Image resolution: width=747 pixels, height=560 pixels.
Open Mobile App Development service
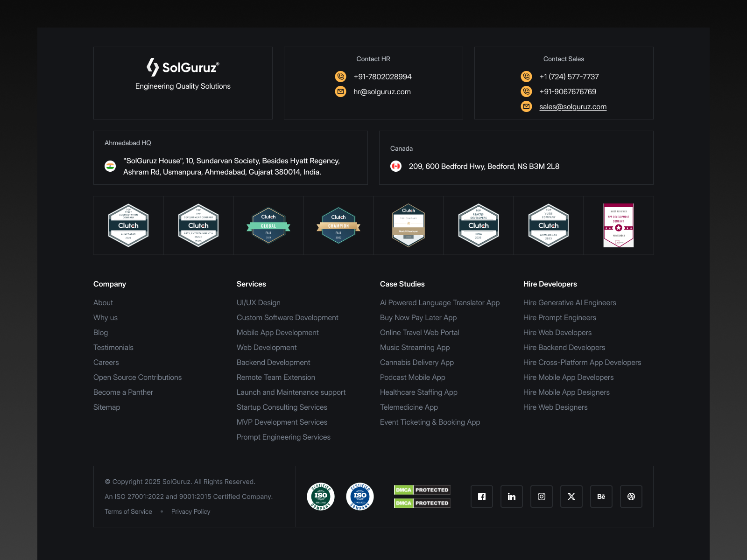278,333
